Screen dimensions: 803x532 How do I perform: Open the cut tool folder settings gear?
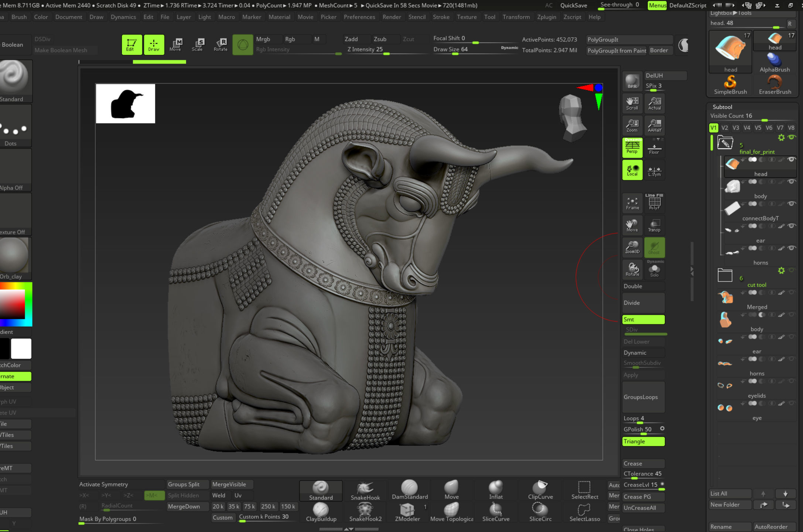tap(781, 270)
